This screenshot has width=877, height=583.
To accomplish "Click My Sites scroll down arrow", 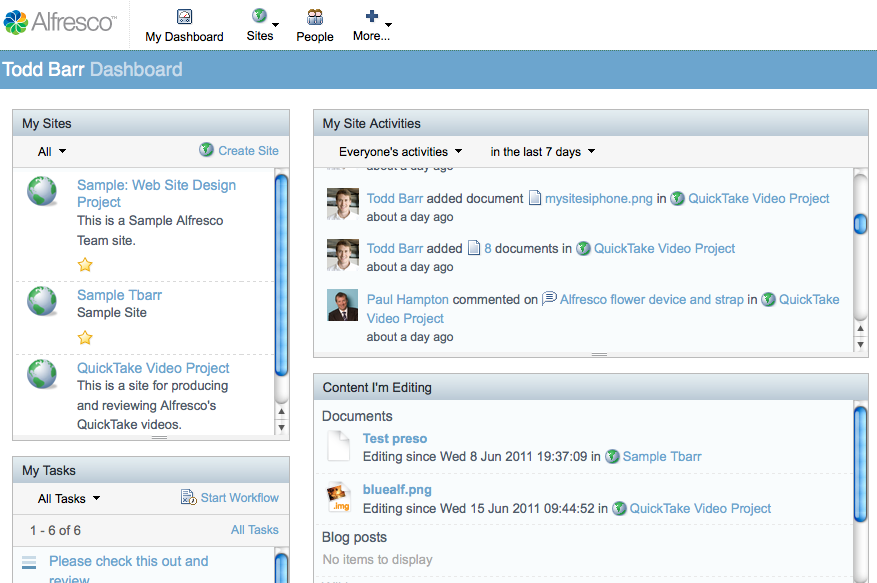I will click(281, 427).
